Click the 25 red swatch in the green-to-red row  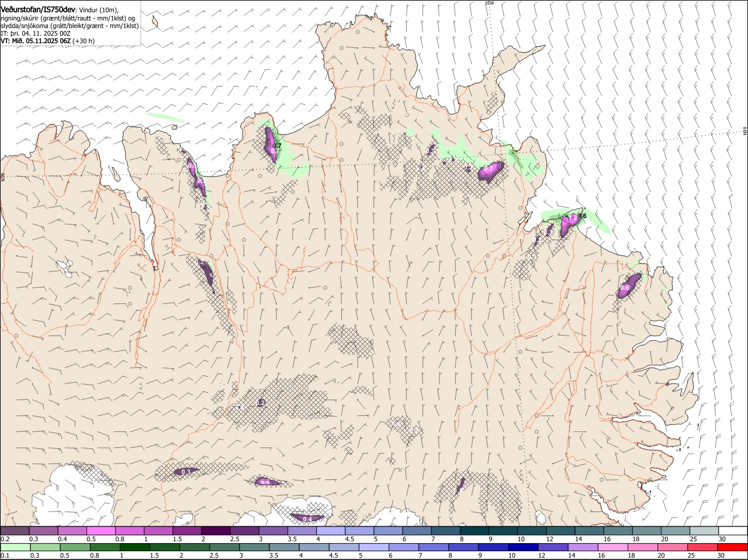[702, 547]
